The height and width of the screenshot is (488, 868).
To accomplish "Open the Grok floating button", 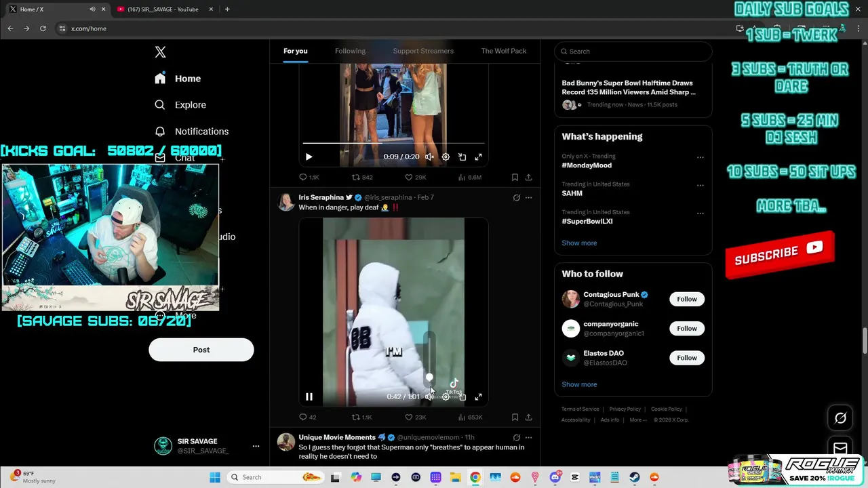I will pos(840,418).
